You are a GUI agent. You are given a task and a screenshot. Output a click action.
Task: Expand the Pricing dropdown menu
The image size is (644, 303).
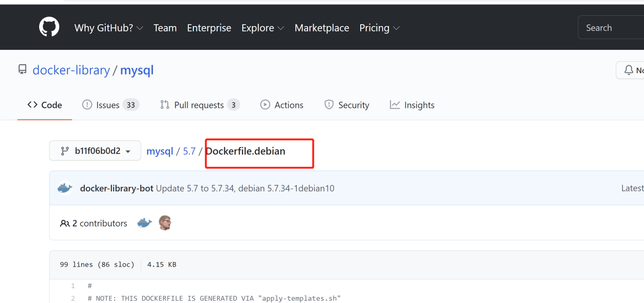[x=379, y=28]
